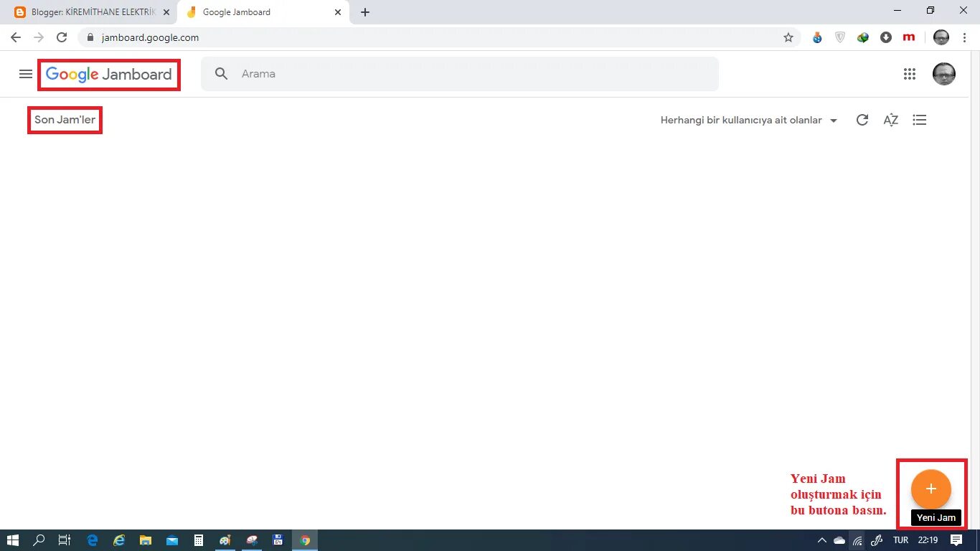Screen dimensions: 980x551
Task: Create a new Jam with the orange plus button
Action: tap(930, 489)
